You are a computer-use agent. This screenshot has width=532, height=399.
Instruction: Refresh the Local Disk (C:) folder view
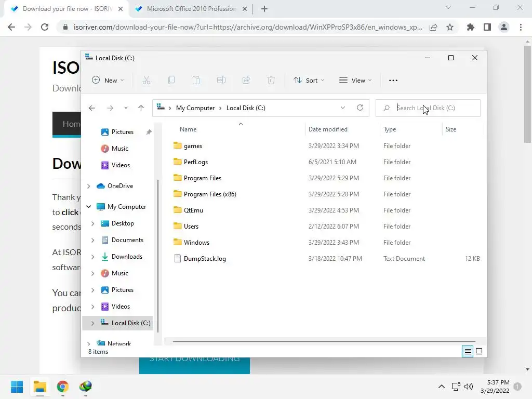coord(360,108)
